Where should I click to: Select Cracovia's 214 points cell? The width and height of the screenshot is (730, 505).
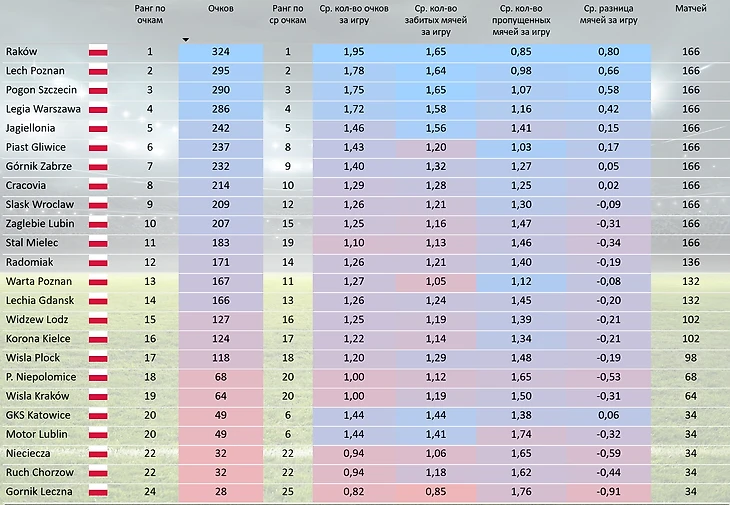tap(220, 185)
